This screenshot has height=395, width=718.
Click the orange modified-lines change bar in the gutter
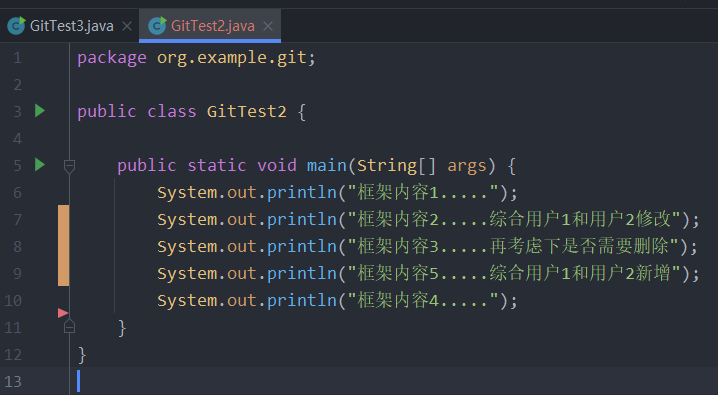coord(63,246)
